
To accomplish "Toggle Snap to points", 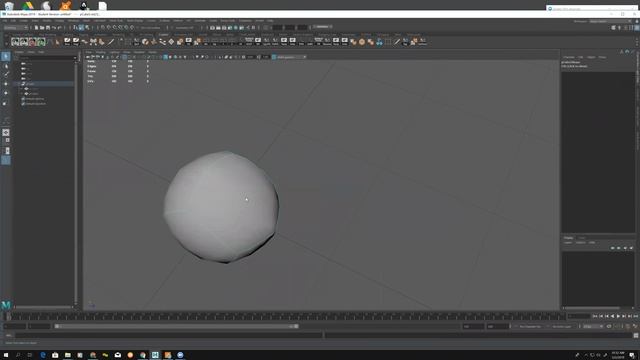I will coord(114,28).
